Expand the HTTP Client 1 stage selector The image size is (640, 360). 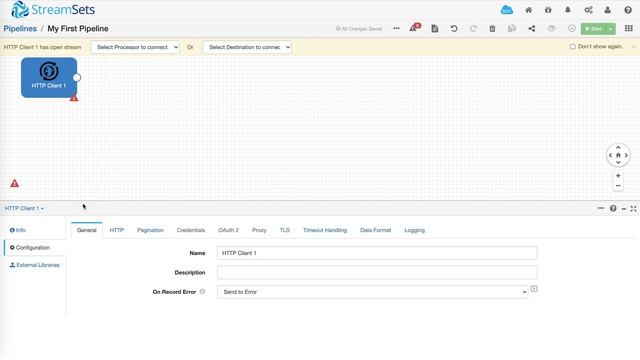click(x=24, y=209)
